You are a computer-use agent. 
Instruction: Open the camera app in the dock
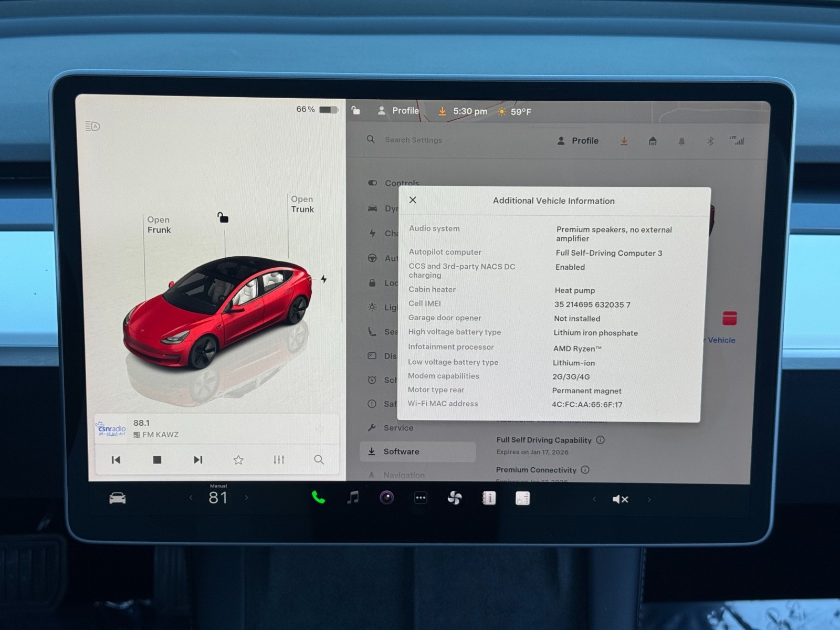tap(387, 498)
